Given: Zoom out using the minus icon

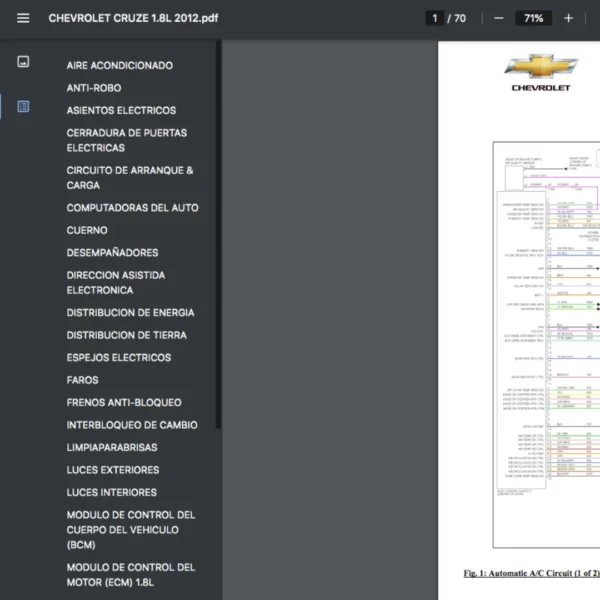Looking at the screenshot, I should tap(498, 18).
